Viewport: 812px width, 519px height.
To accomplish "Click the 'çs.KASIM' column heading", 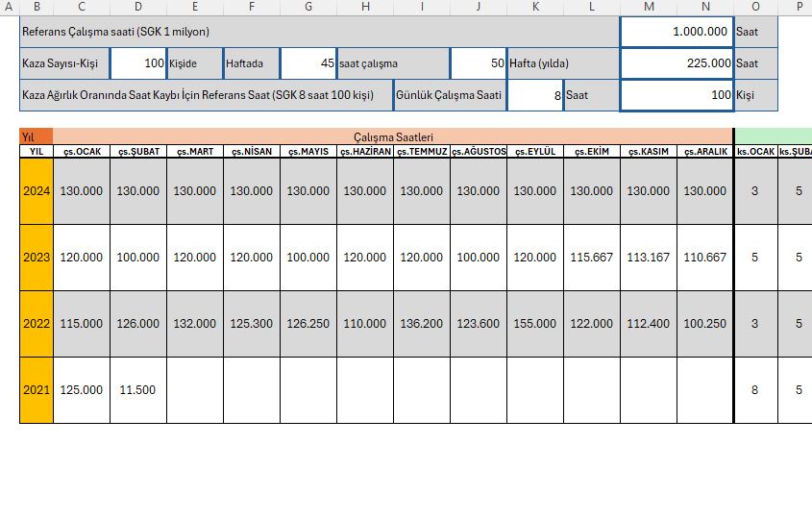I will point(649,151).
